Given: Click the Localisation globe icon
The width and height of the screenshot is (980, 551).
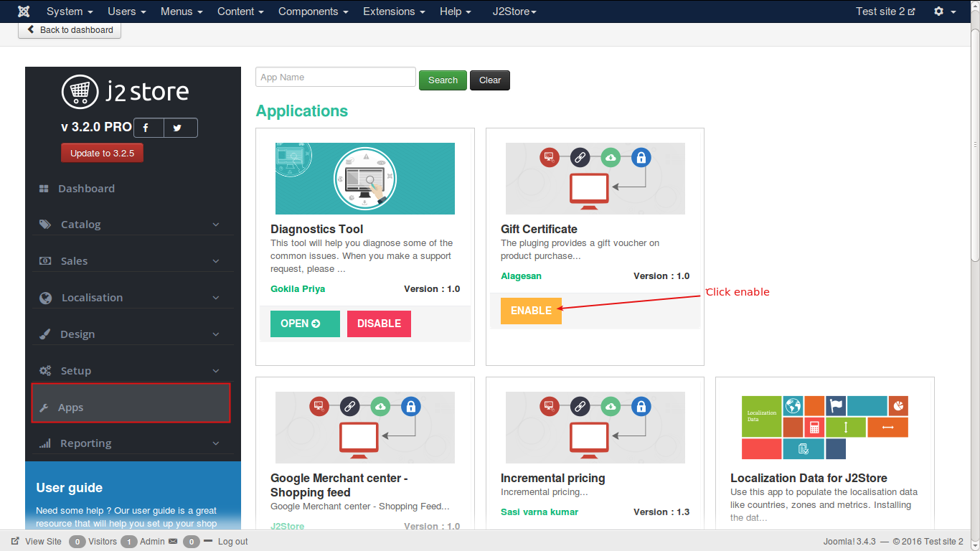Looking at the screenshot, I should [46, 298].
